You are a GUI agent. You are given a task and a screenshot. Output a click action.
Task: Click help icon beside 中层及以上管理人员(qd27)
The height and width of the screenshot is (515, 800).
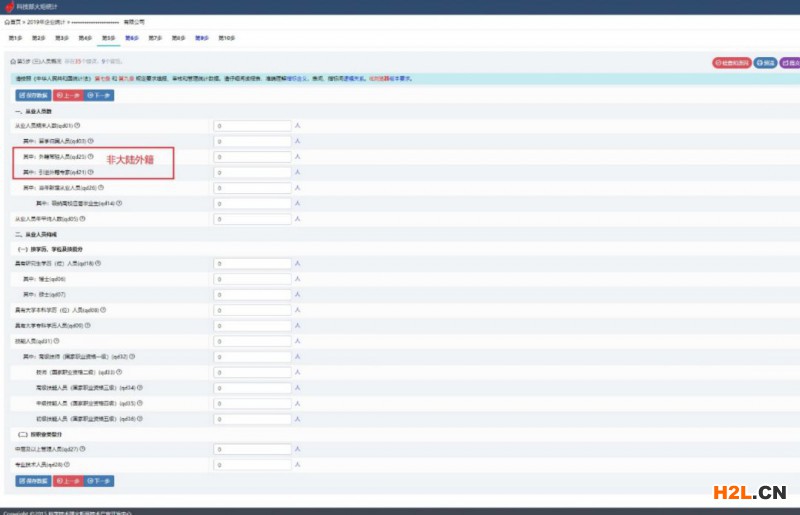click(84, 449)
